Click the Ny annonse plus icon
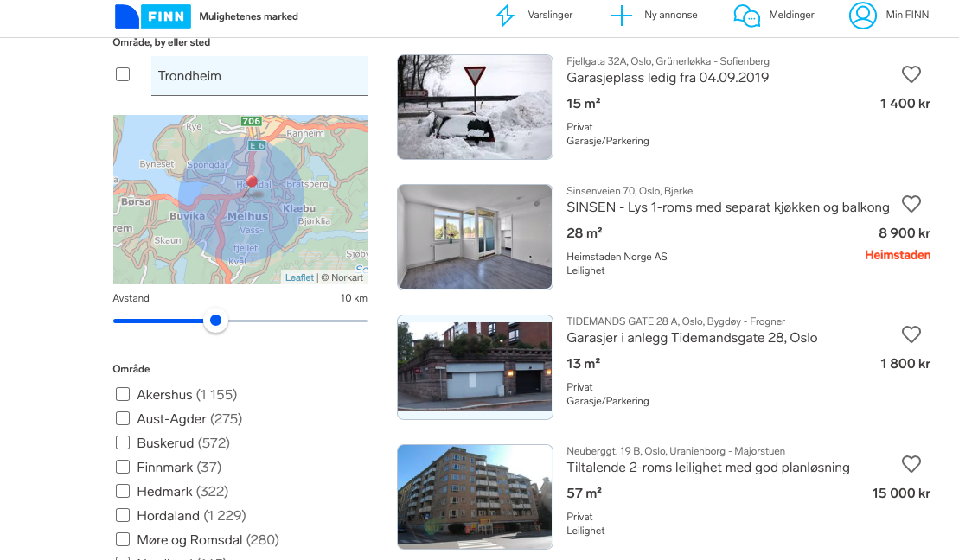This screenshot has height=560, width=959. [622, 16]
